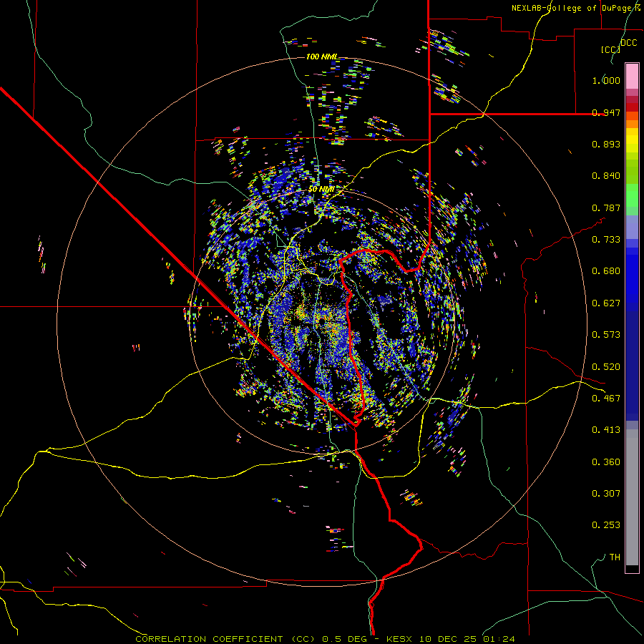
Task: Click the 0.627 color scale value
Action: (x=606, y=303)
